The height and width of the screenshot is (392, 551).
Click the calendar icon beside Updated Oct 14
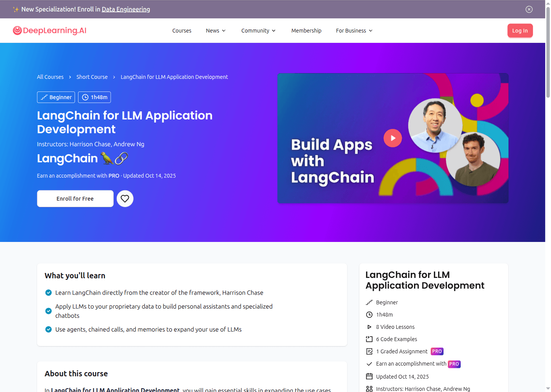click(369, 377)
